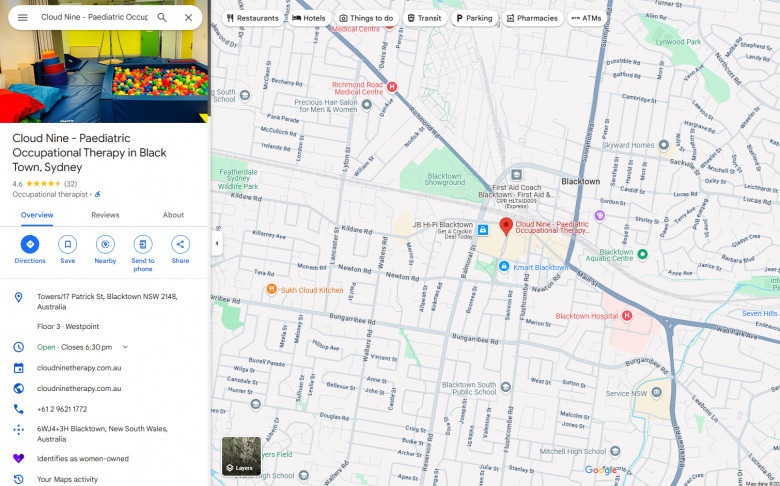The width and height of the screenshot is (780, 486).
Task: Select Blacktown Aquatic Centre marker
Action: pos(642,254)
